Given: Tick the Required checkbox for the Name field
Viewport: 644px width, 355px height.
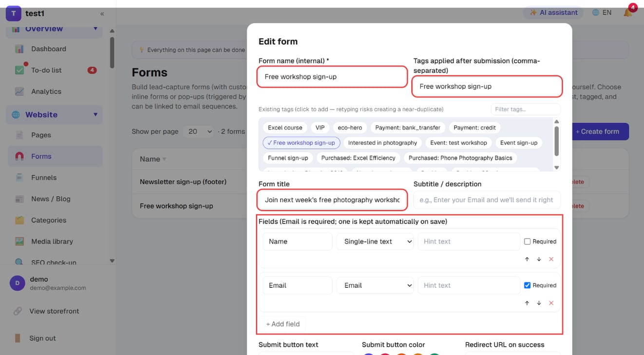Looking at the screenshot, I should [x=527, y=242].
